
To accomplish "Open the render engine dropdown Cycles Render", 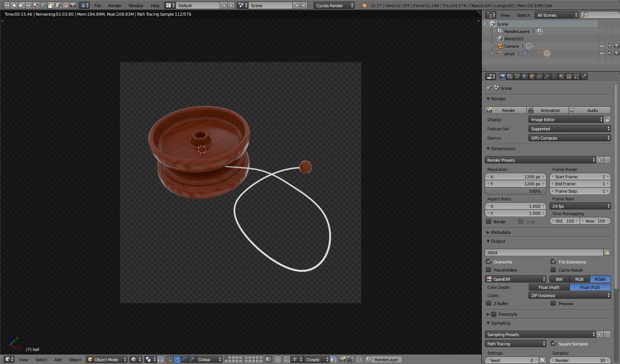I will click(334, 5).
